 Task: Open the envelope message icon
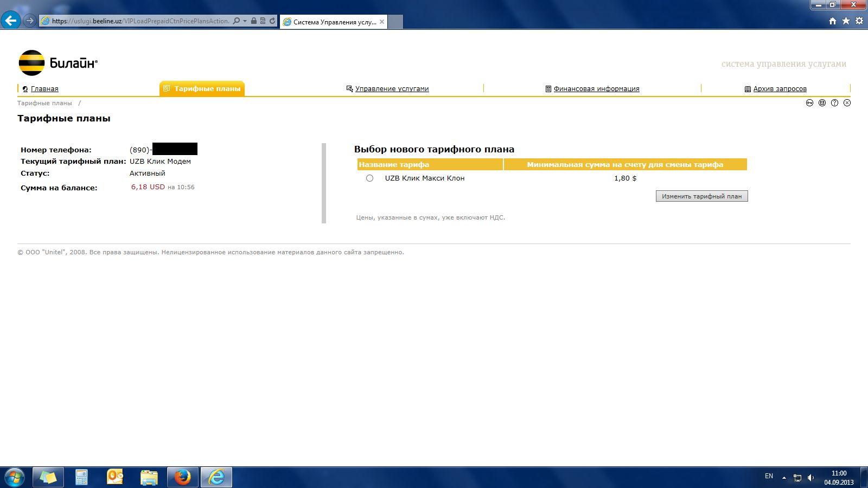[822, 103]
